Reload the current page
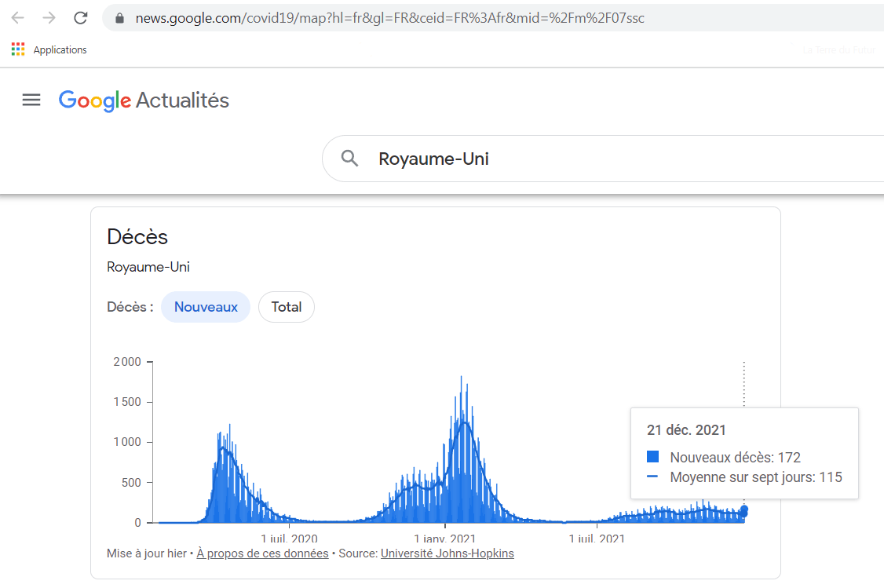Viewport: 884px width, 588px height. [x=80, y=18]
